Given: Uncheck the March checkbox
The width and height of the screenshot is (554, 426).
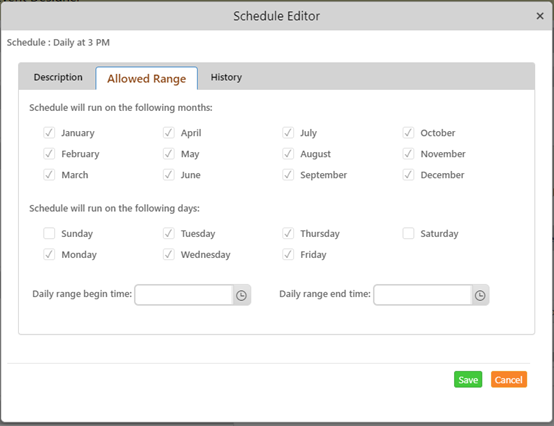Looking at the screenshot, I should click(49, 175).
